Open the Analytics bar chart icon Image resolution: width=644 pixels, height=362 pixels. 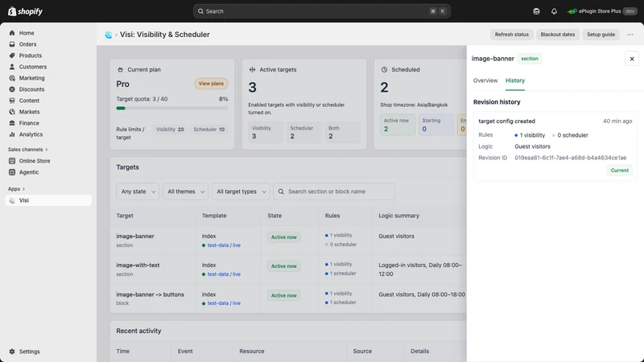pyautogui.click(x=12, y=134)
